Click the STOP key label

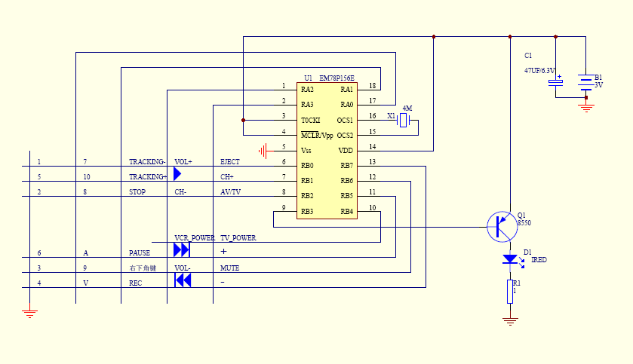click(x=137, y=192)
